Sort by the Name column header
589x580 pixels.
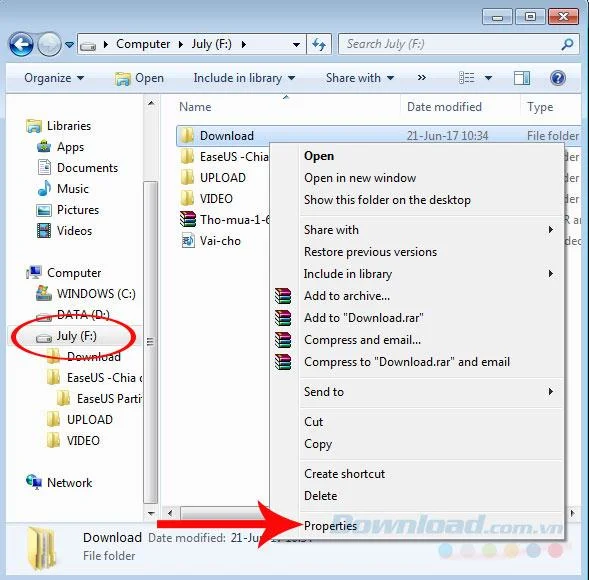click(x=195, y=107)
